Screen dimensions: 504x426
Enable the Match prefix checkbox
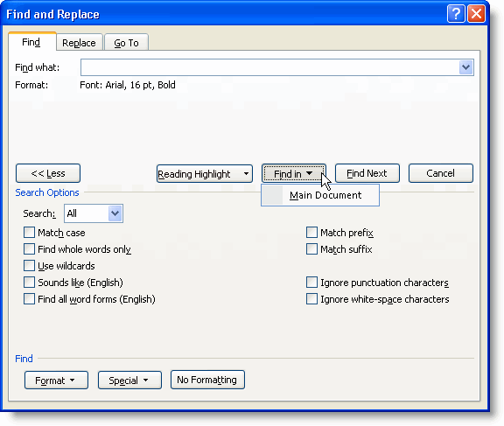(311, 233)
